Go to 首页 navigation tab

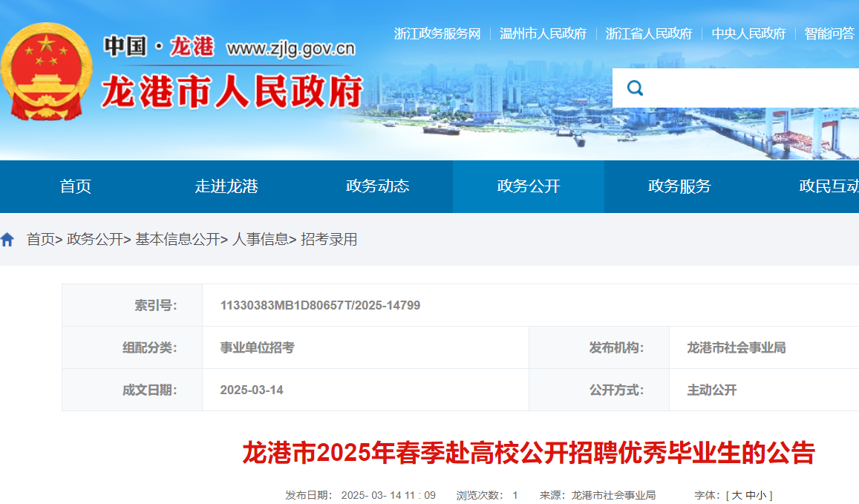[x=76, y=186]
